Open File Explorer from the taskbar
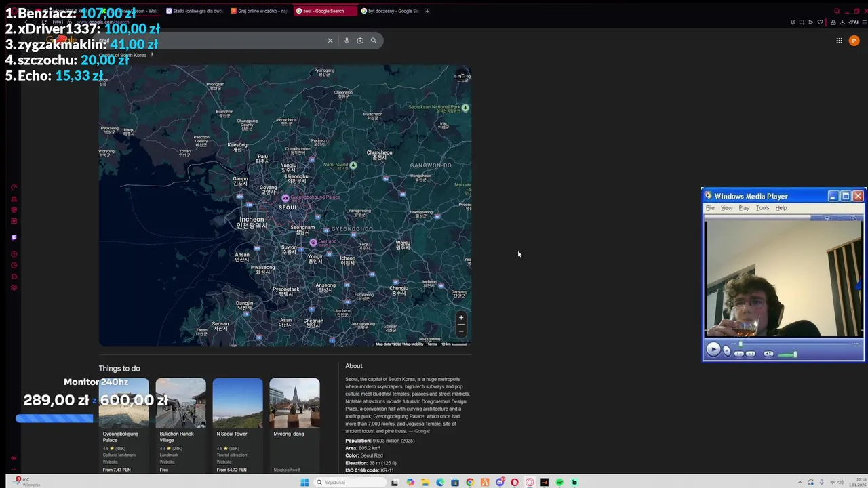 coord(425,483)
